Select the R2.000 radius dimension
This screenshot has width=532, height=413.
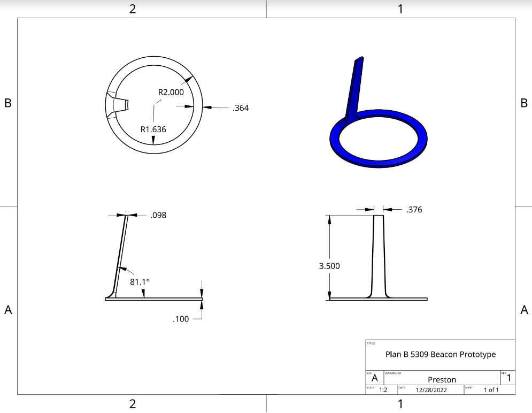point(171,93)
